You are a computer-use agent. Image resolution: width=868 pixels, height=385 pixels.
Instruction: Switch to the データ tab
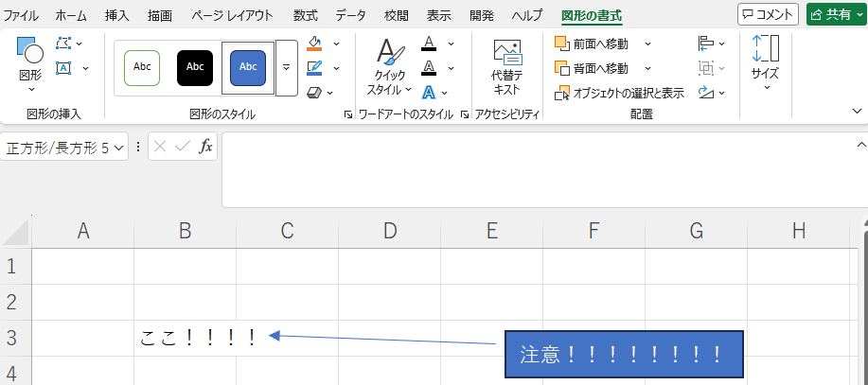(x=350, y=15)
